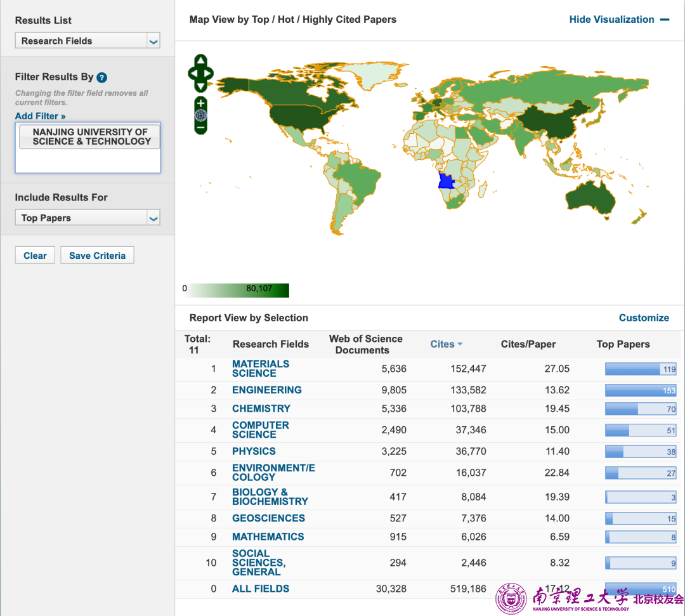Open the ALL FIELDS link
Image resolution: width=685 pixels, height=616 pixels.
click(x=261, y=589)
